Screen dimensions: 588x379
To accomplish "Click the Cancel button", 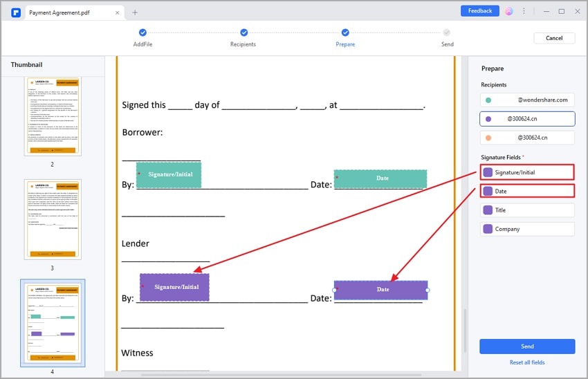I will pos(554,38).
